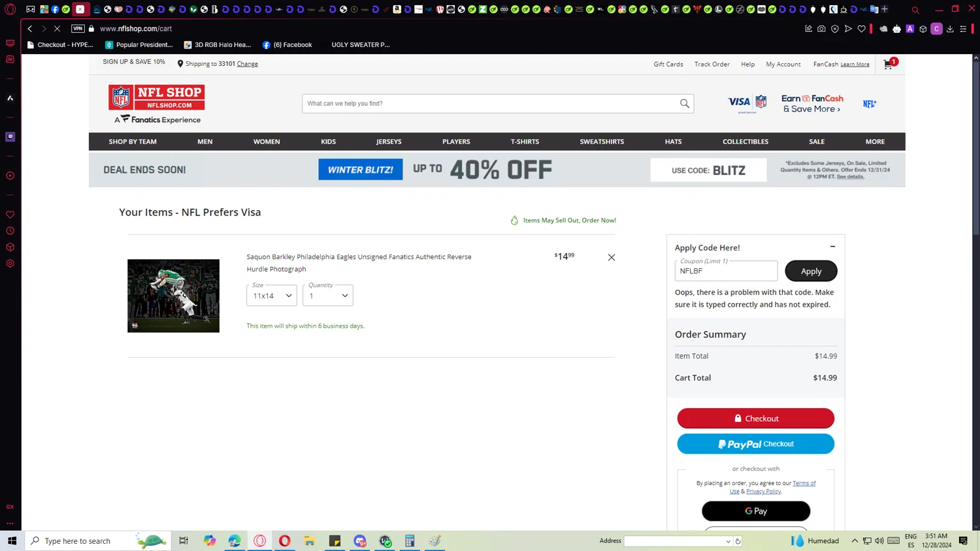Click the Winter Blitz See details link
Image resolution: width=980 pixels, height=551 pixels.
[850, 177]
